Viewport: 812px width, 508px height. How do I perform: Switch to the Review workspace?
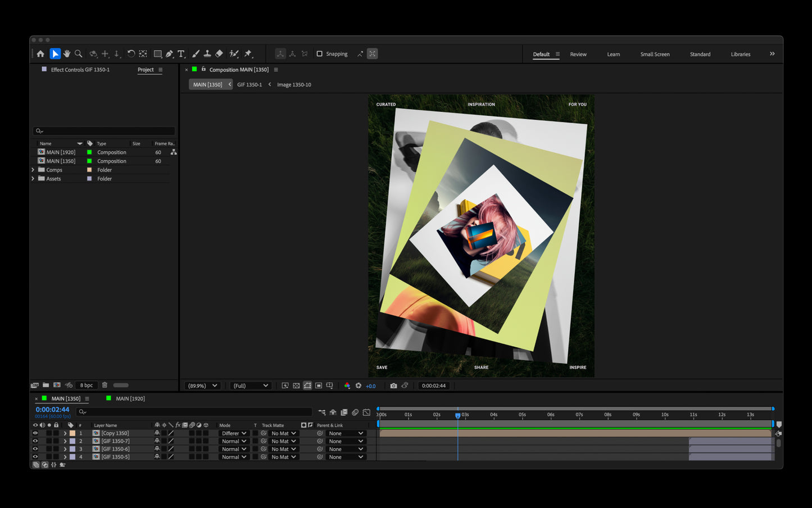[x=578, y=55]
